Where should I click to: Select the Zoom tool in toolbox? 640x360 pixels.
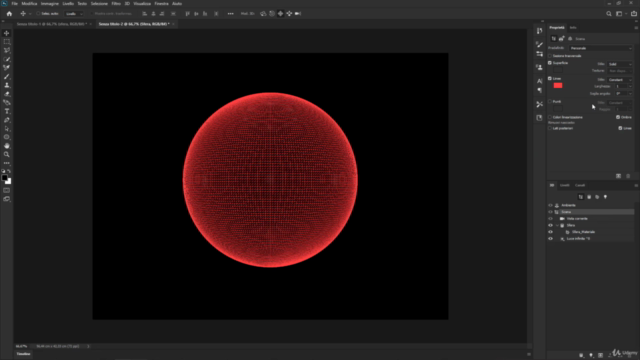(7, 154)
